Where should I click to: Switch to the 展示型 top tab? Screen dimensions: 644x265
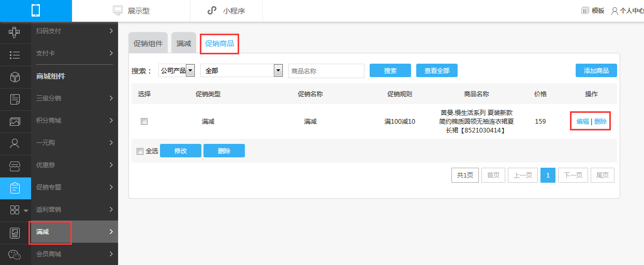click(x=131, y=11)
